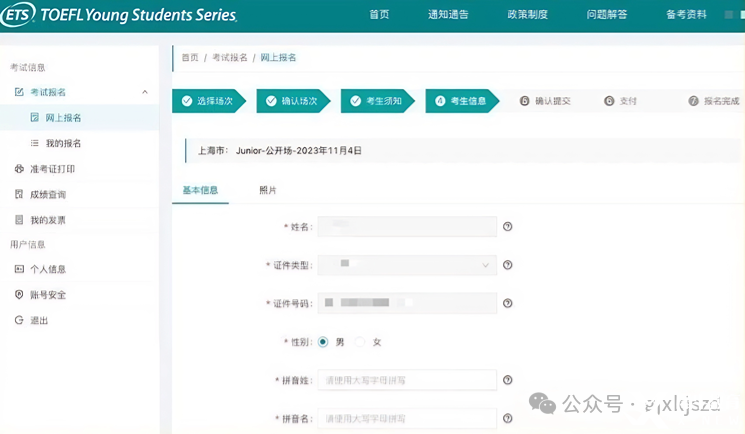The image size is (745, 434).
Task: Click the 姓名 input field
Action: coord(407,226)
